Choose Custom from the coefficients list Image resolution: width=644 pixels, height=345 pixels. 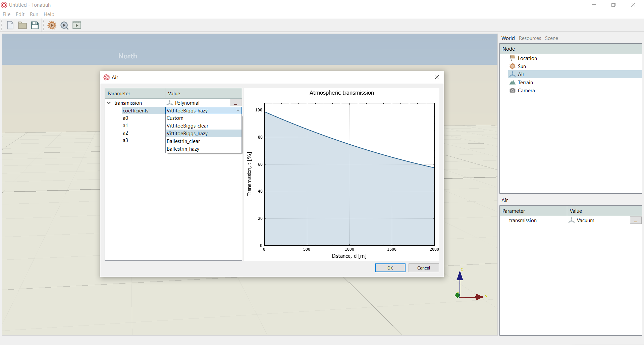204,118
